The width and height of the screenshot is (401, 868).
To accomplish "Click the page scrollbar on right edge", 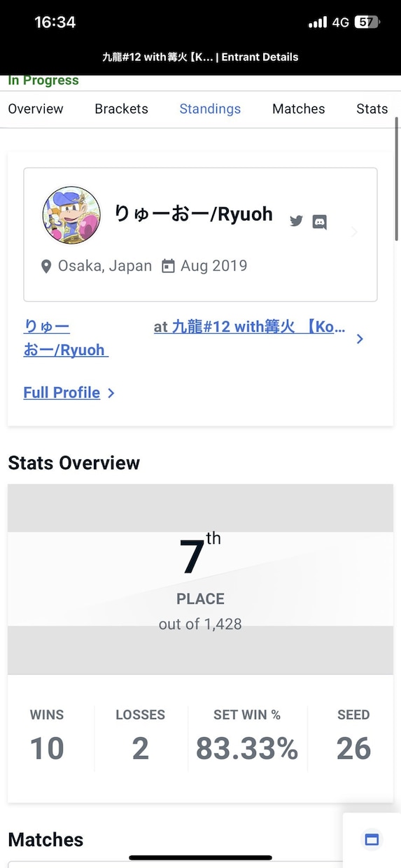I will pos(397,178).
